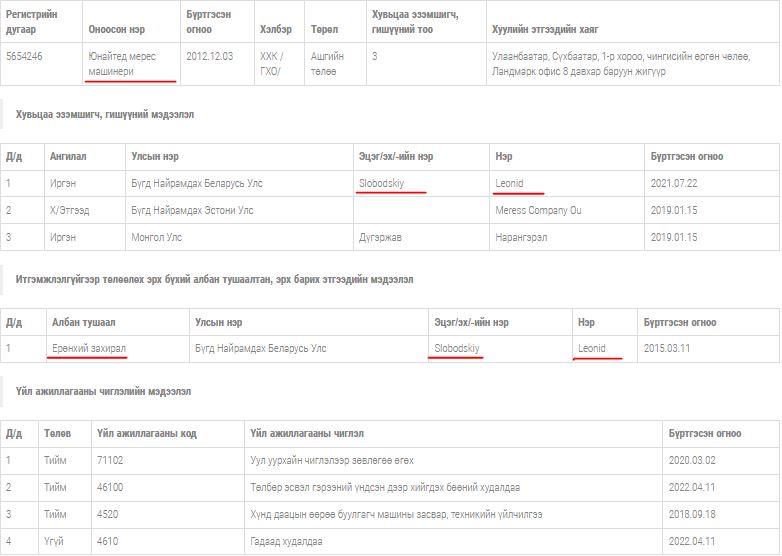This screenshot has width=782, height=556.
Task: Select the Ангилал column header
Action: 69,157
